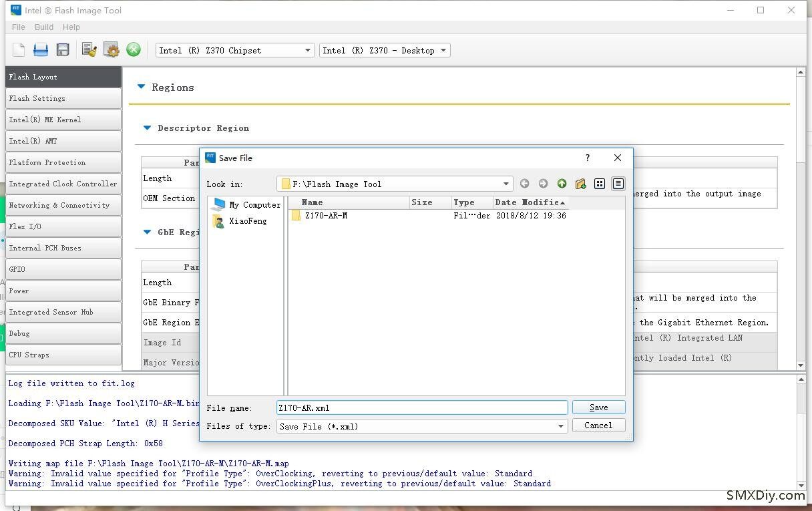Click the Save floppy disk toolbar icon
The width and height of the screenshot is (812, 511).
coord(63,49)
